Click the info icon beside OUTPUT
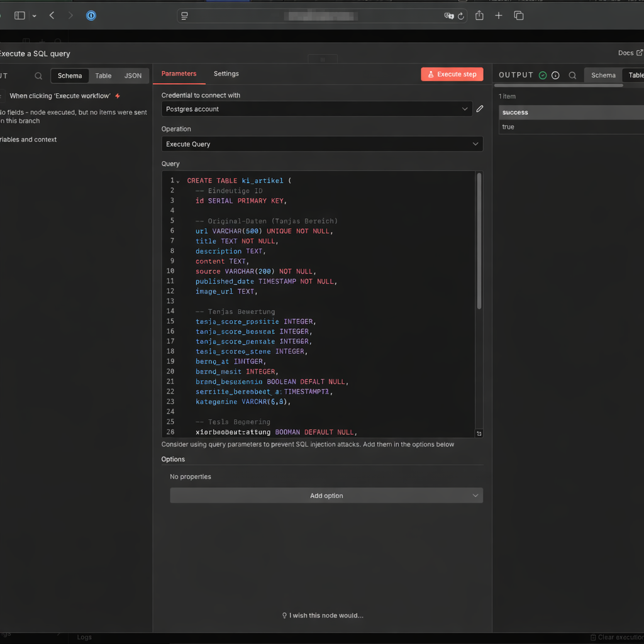 tap(555, 75)
